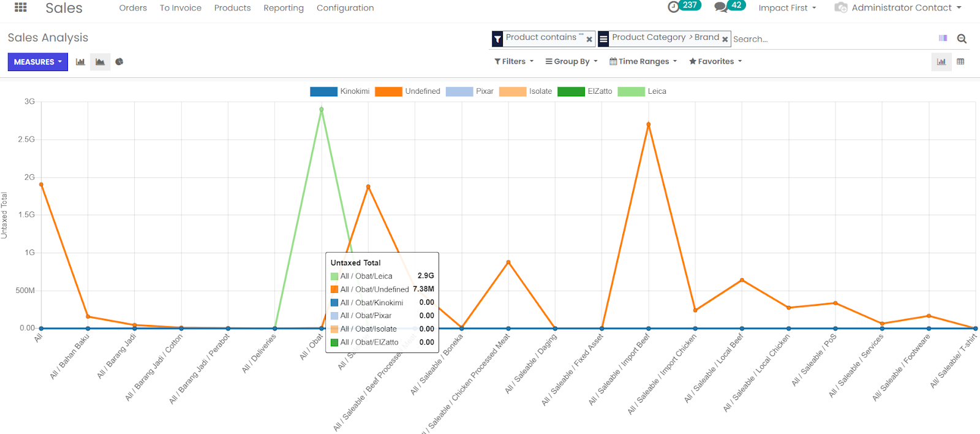
Task: Click 'All / Obat/Kinokimi' in the tooltip
Action: point(372,303)
